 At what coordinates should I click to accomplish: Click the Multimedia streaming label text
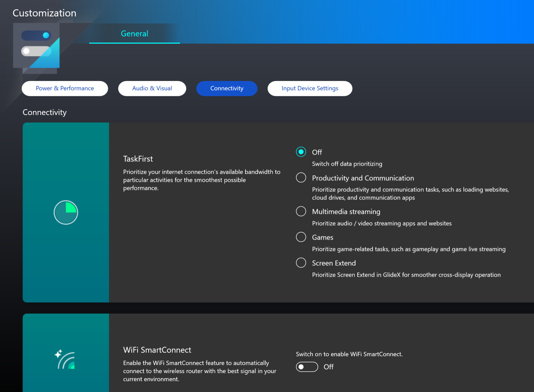pyautogui.click(x=346, y=212)
